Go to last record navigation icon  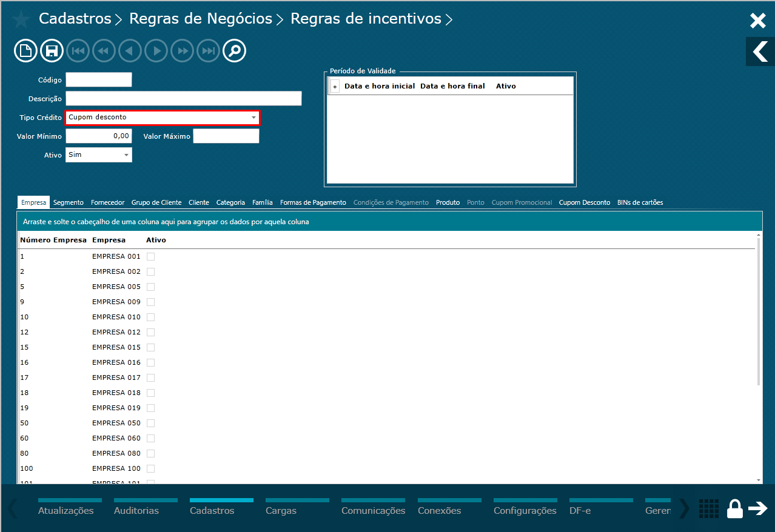click(x=208, y=51)
